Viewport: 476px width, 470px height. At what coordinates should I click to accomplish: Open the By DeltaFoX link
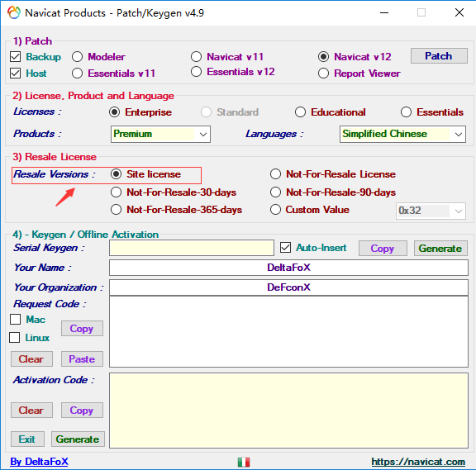click(x=39, y=462)
